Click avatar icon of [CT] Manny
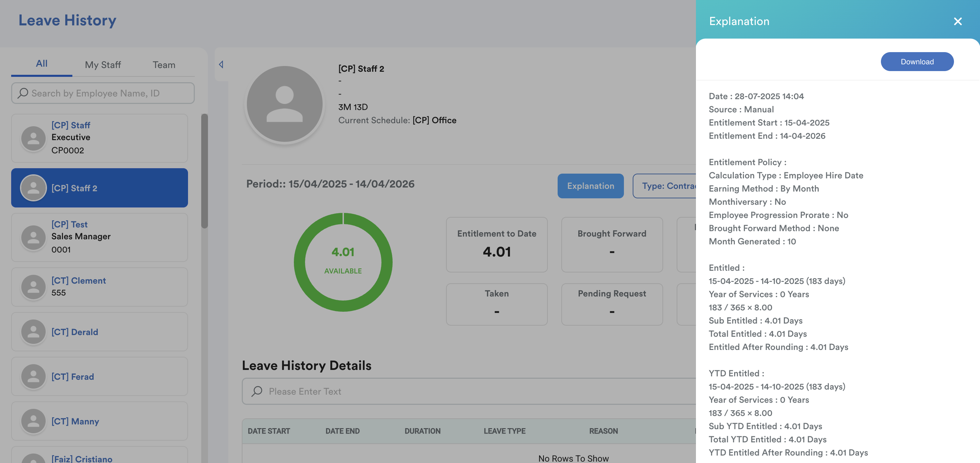 [x=33, y=421]
